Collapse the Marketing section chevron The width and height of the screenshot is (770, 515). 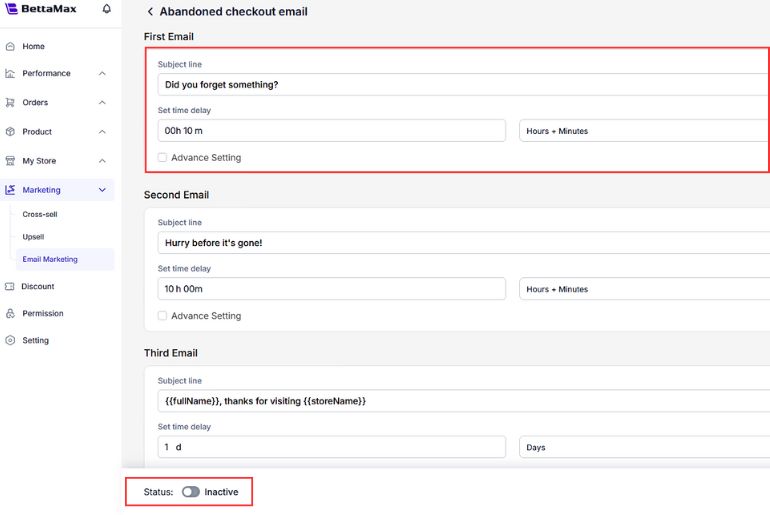tap(102, 190)
